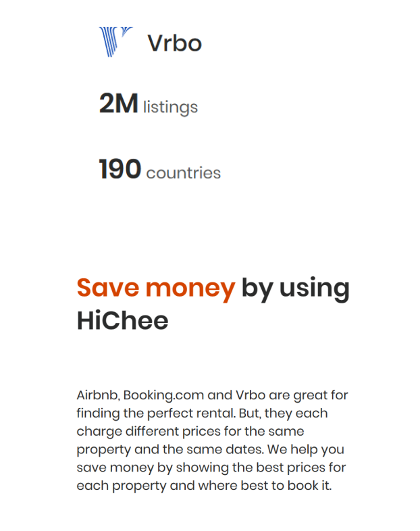The height and width of the screenshot is (531, 420).
Task: Select the Vrbo brand name beside the logo
Action: click(175, 43)
